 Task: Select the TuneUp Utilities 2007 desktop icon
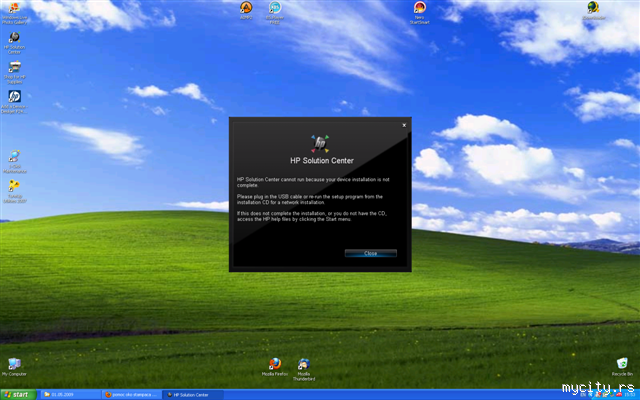click(15, 191)
